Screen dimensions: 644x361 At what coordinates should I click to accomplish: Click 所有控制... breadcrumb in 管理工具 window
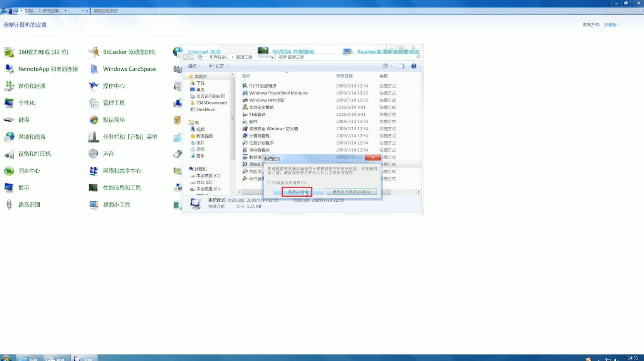click(x=219, y=57)
